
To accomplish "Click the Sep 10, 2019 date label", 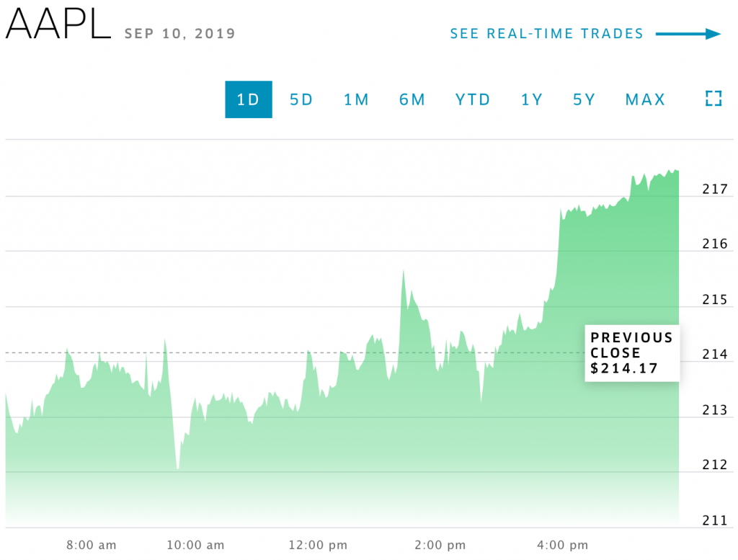I will pyautogui.click(x=179, y=34).
